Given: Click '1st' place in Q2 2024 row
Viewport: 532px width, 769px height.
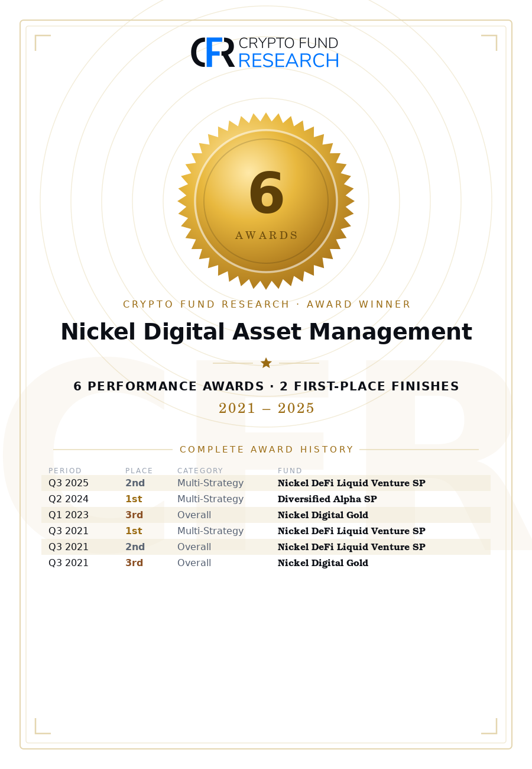Looking at the screenshot, I should [134, 499].
